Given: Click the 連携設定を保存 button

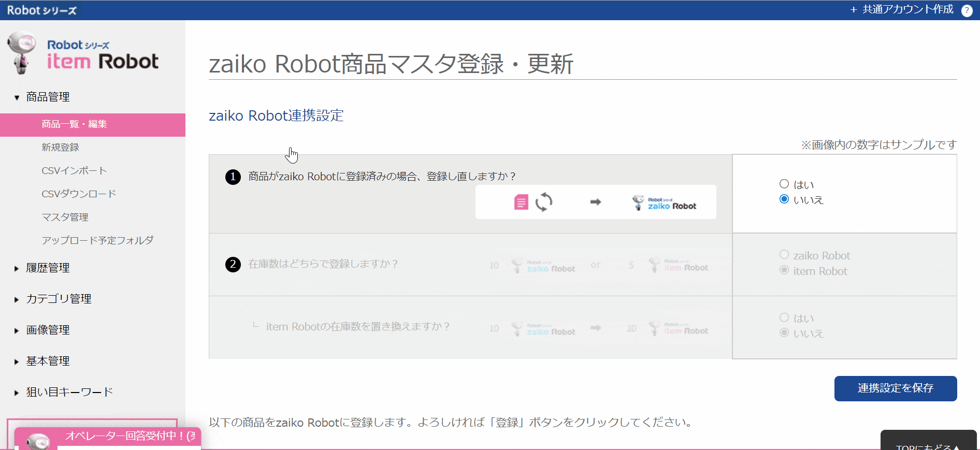Looking at the screenshot, I should pyautogui.click(x=896, y=388).
